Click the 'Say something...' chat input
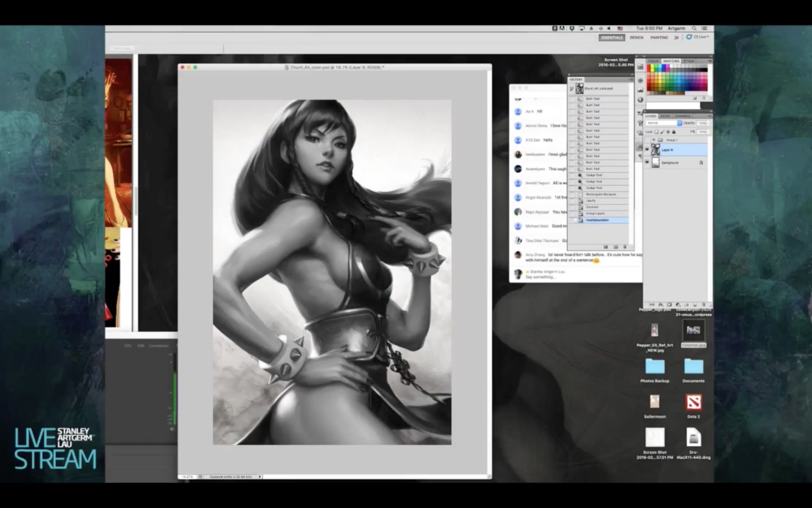The height and width of the screenshot is (508, 812). 540,277
